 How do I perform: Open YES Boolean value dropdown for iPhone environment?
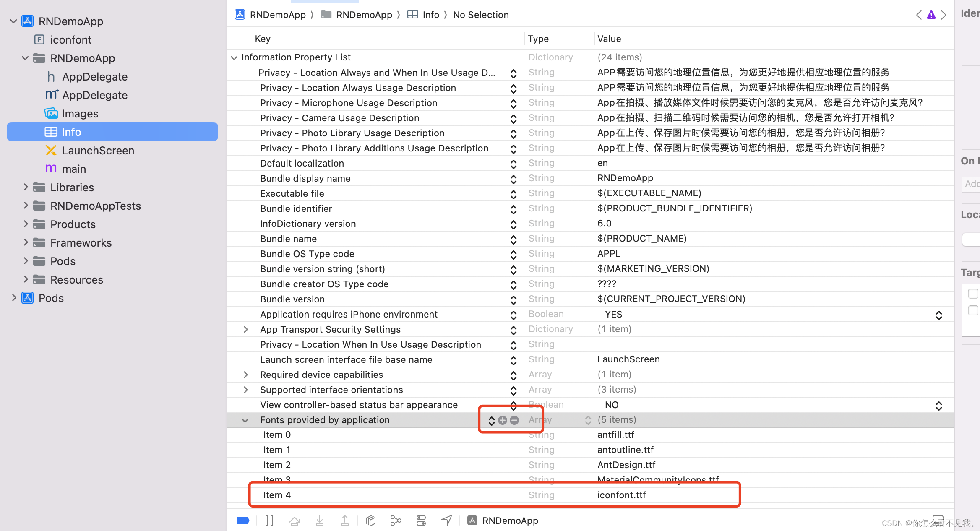coord(938,315)
